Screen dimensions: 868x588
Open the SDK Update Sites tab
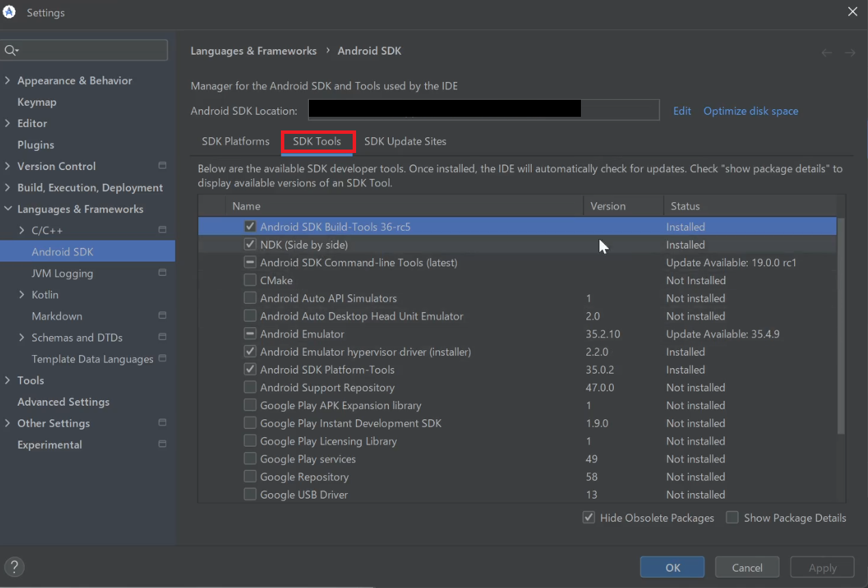[405, 141]
